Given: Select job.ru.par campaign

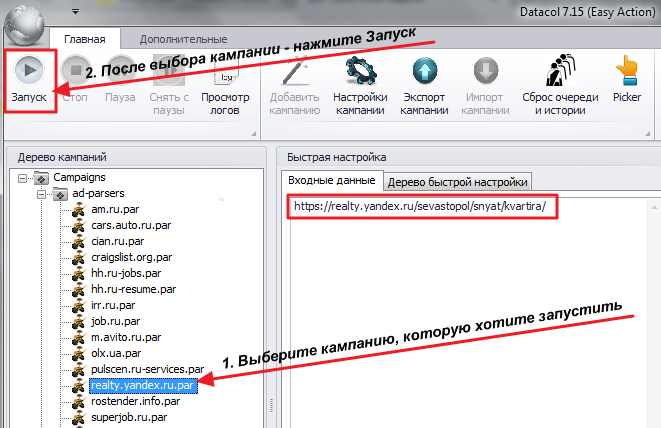Looking at the screenshot, I should click(116, 321).
